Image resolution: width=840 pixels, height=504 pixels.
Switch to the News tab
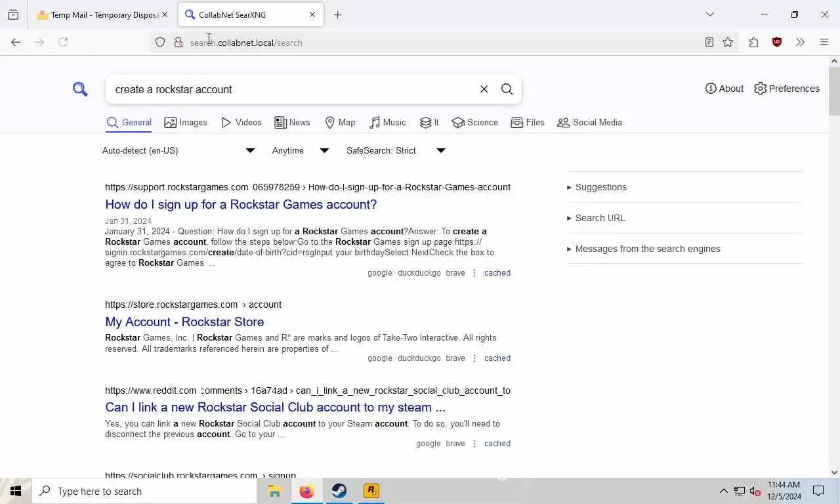coord(292,123)
